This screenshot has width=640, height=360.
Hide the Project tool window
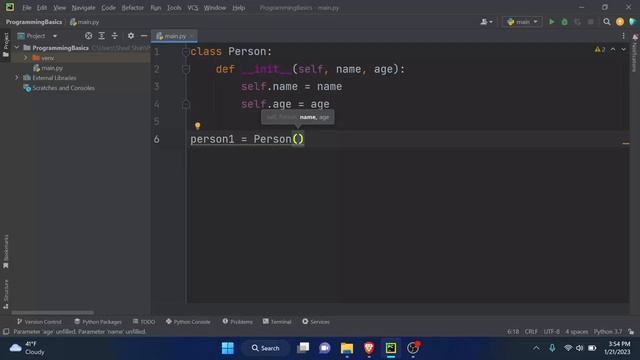coord(144,36)
